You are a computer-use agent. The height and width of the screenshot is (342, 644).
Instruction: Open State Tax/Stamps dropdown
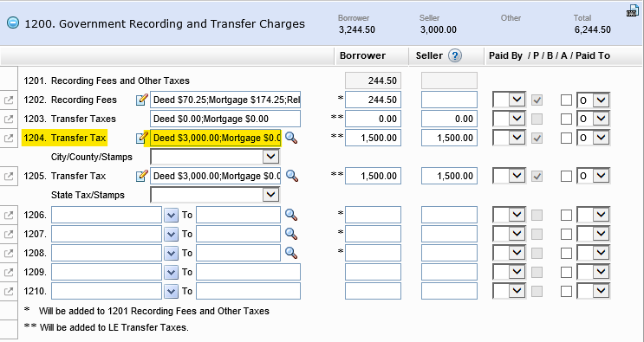(x=215, y=195)
